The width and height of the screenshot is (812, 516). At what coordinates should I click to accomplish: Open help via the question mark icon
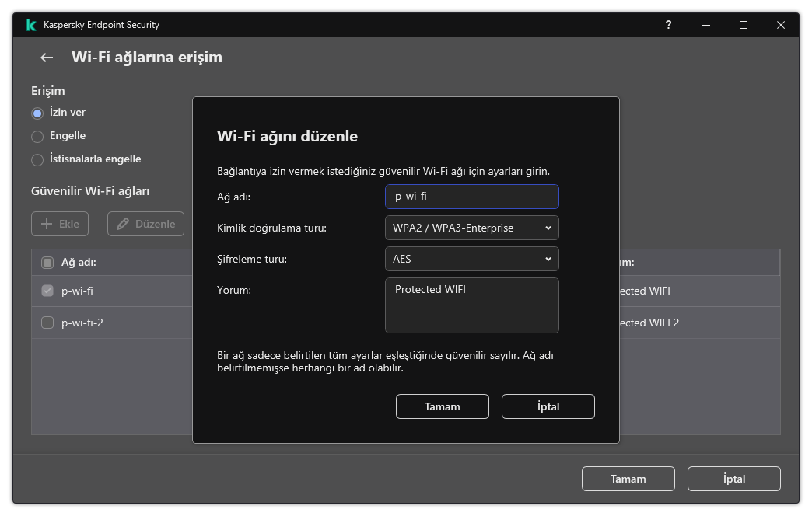point(668,25)
